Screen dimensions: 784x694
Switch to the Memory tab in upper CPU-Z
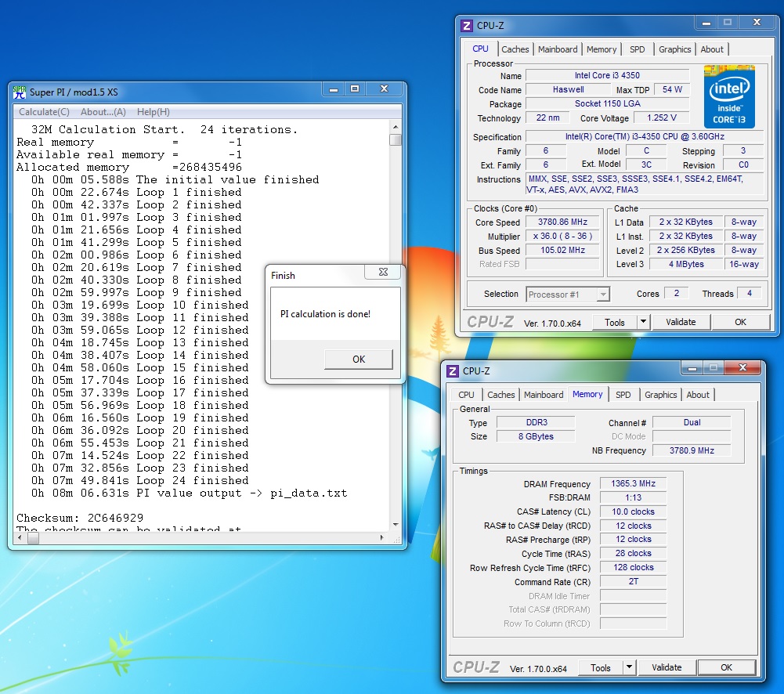[602, 49]
